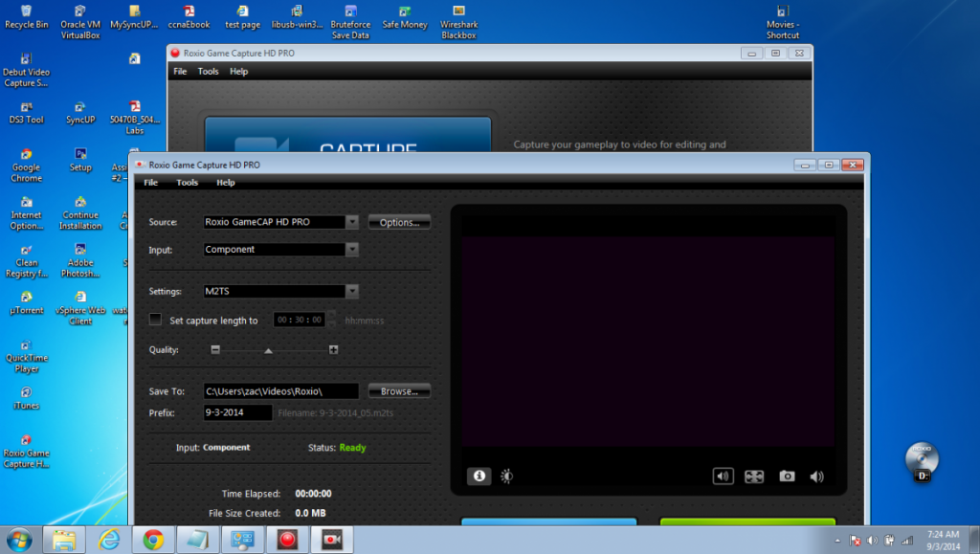Click the Recycle Bin desktop icon
Viewport: 980px width, 554px height.
[26, 17]
